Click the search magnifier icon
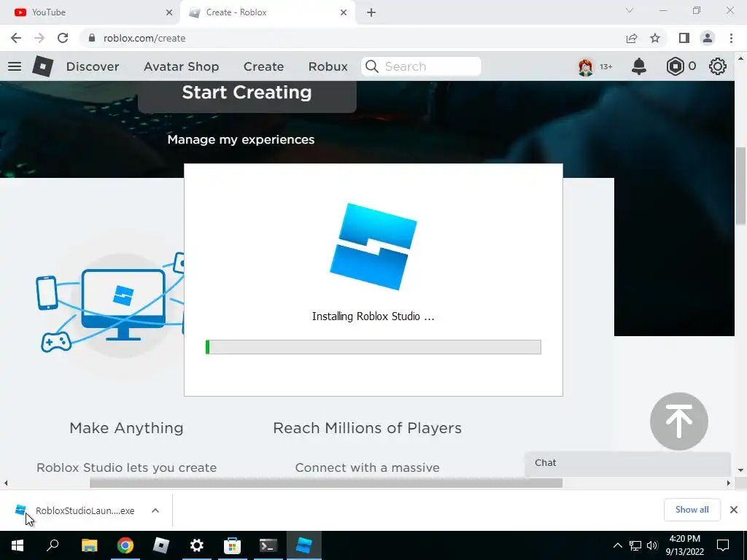This screenshot has height=560, width=747. coord(372,66)
